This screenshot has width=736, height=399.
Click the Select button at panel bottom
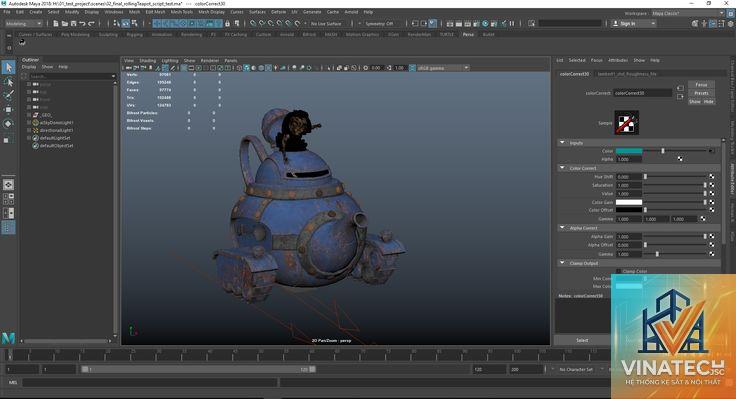pyautogui.click(x=582, y=340)
